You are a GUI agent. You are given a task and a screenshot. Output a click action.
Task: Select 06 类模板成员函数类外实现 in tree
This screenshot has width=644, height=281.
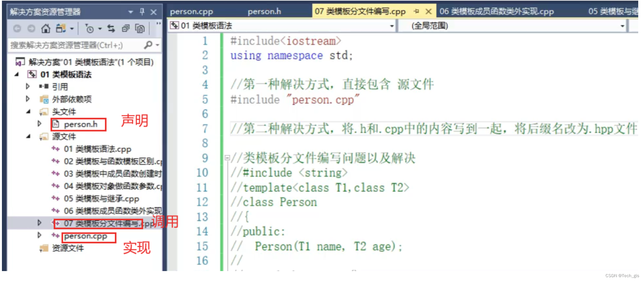pyautogui.click(x=113, y=211)
